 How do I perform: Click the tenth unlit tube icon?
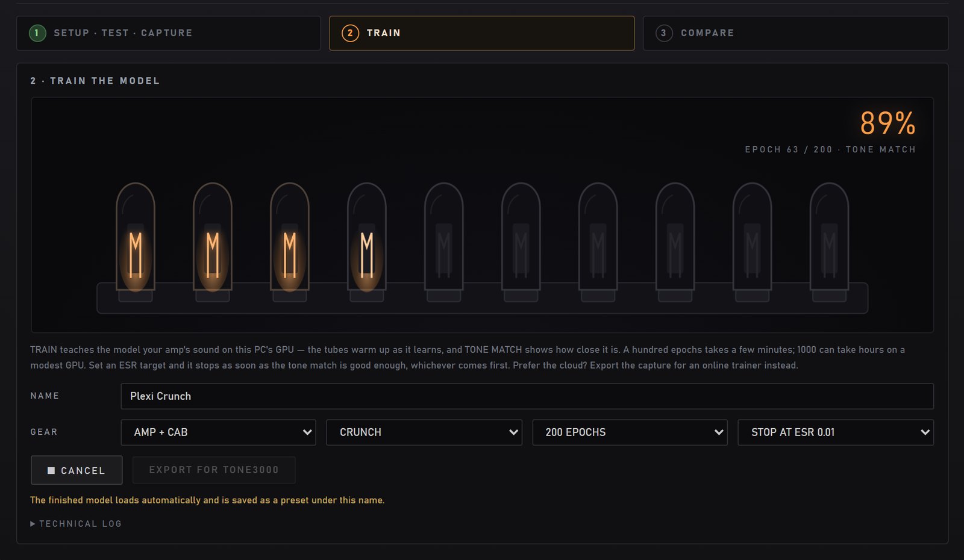[830, 242]
